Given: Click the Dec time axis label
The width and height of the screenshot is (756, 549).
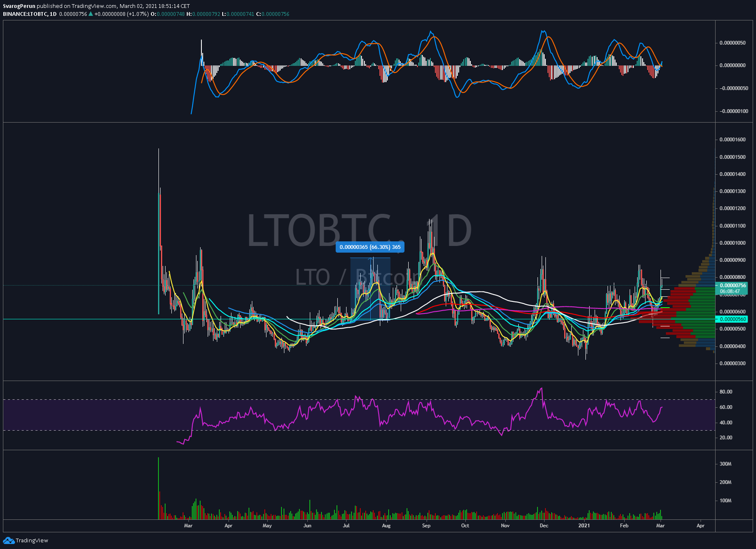Looking at the screenshot, I should (x=544, y=526).
